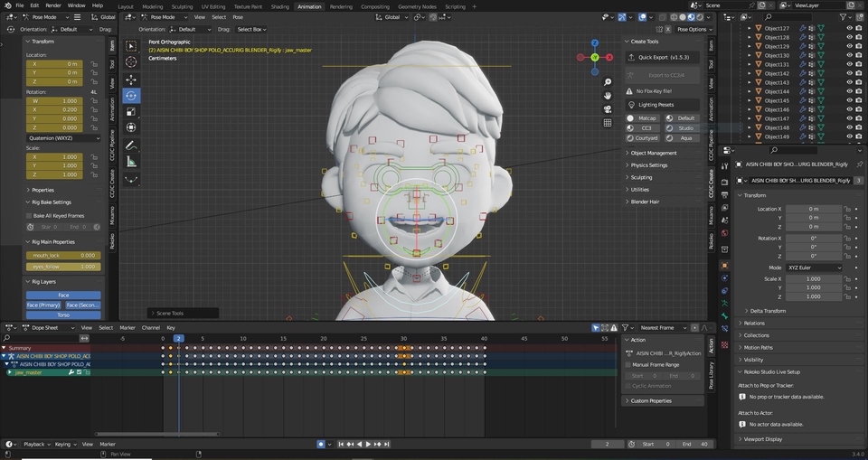The image size is (868, 460).
Task: Adjust the eyes_follow slider
Action: pyautogui.click(x=63, y=267)
